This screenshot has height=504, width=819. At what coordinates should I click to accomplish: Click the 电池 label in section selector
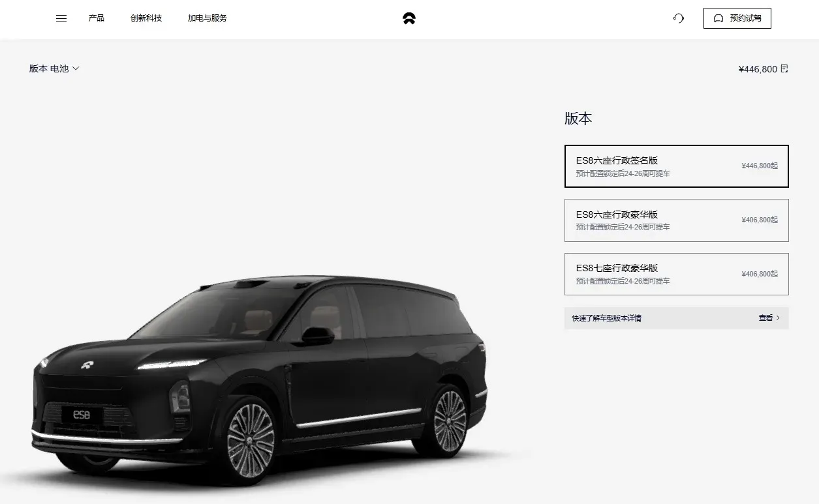pyautogui.click(x=59, y=68)
